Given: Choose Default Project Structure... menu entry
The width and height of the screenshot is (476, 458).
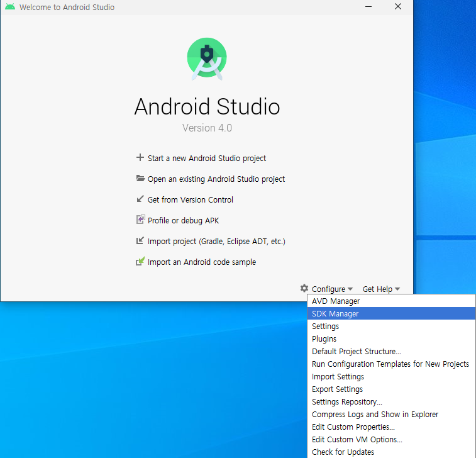Looking at the screenshot, I should (x=391, y=352).
